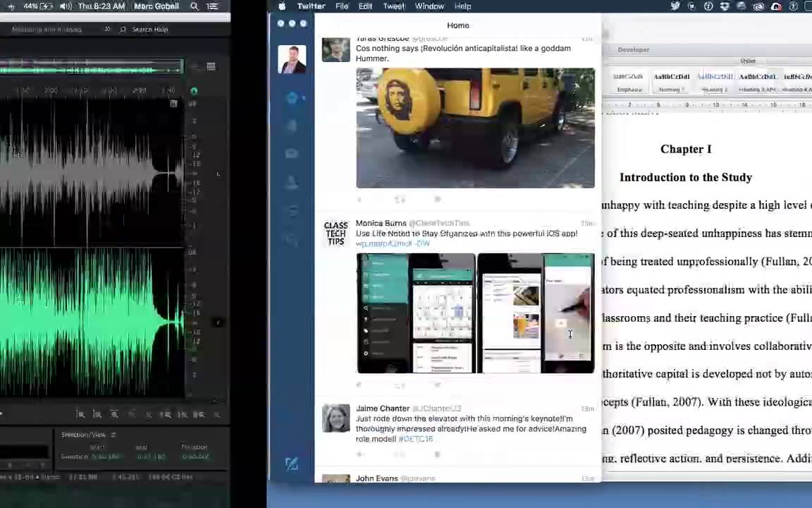Screen dimensions: 812x508
Task: Click Search Help field in Audition
Action: click(x=150, y=30)
